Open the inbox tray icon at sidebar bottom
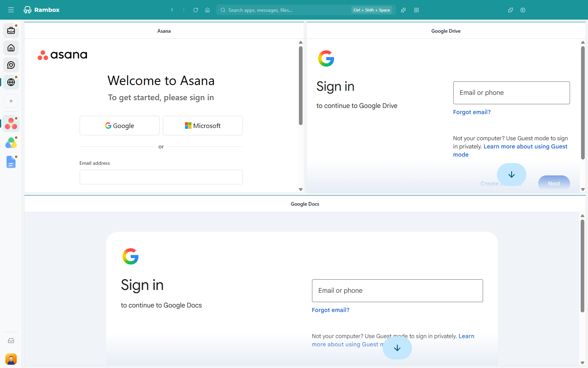Image resolution: width=588 pixels, height=368 pixels. tap(11, 341)
